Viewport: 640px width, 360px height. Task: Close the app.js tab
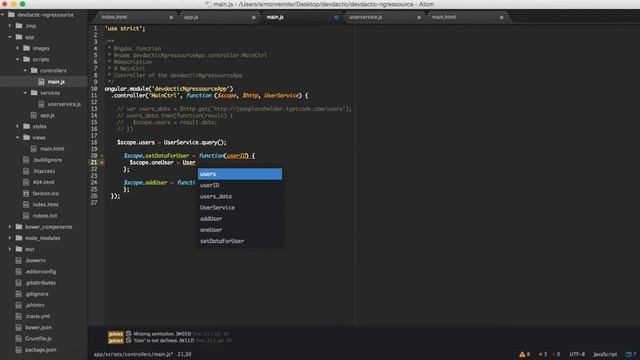point(253,18)
